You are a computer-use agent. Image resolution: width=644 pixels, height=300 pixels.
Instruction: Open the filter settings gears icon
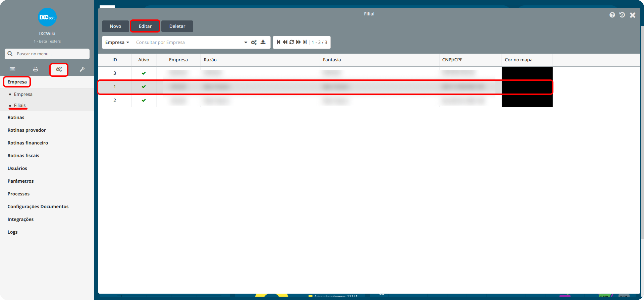[254, 42]
